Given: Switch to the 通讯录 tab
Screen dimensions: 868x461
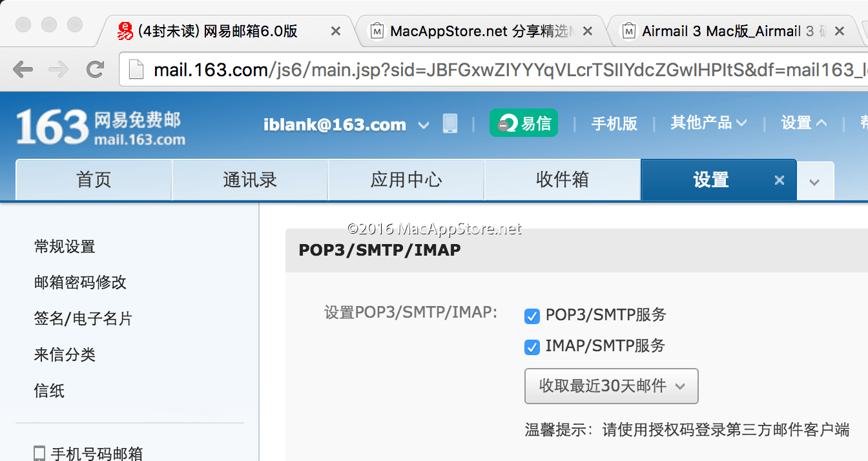Looking at the screenshot, I should click(x=250, y=179).
